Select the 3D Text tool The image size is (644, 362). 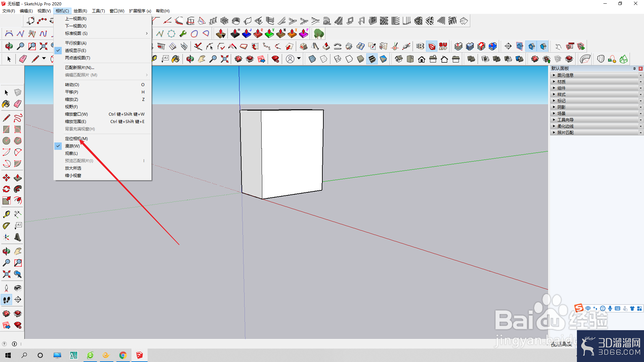pos(18,237)
